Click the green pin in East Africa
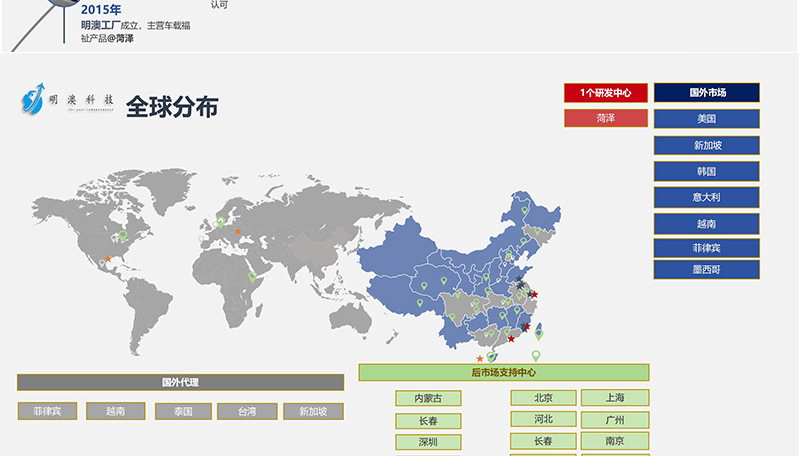 pyautogui.click(x=252, y=277)
